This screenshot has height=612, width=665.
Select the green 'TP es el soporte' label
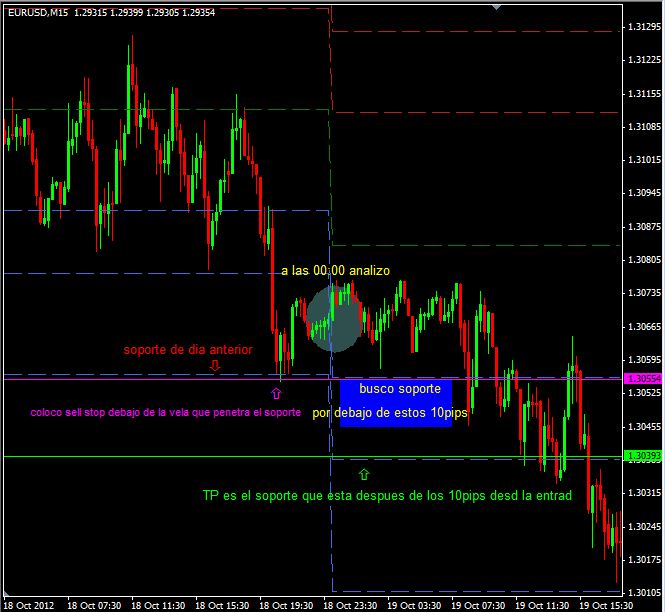pyautogui.click(x=387, y=495)
